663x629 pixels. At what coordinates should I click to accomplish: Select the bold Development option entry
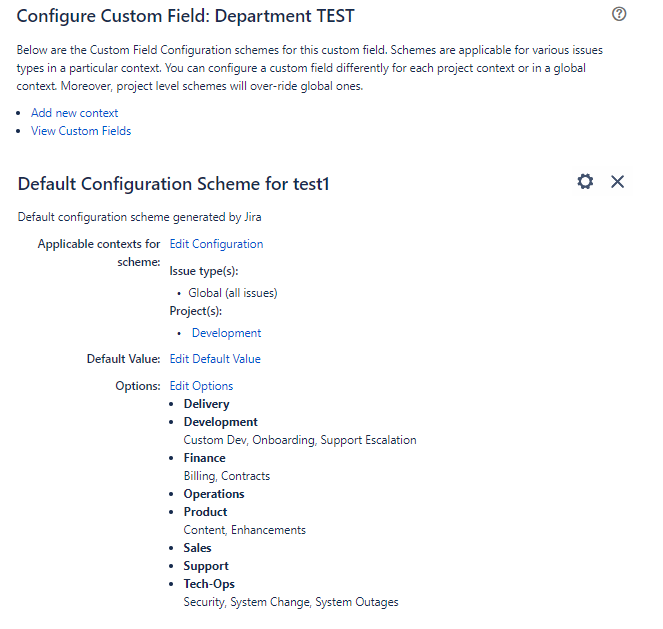click(221, 422)
